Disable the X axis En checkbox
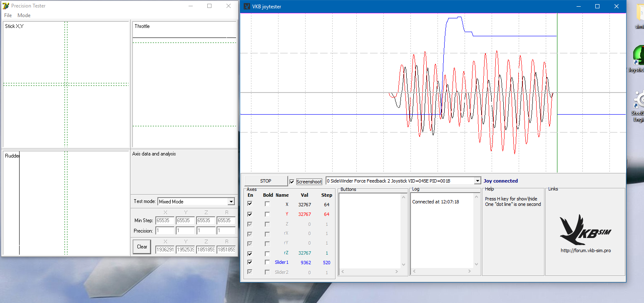Image resolution: width=644 pixels, height=303 pixels. [x=250, y=204]
